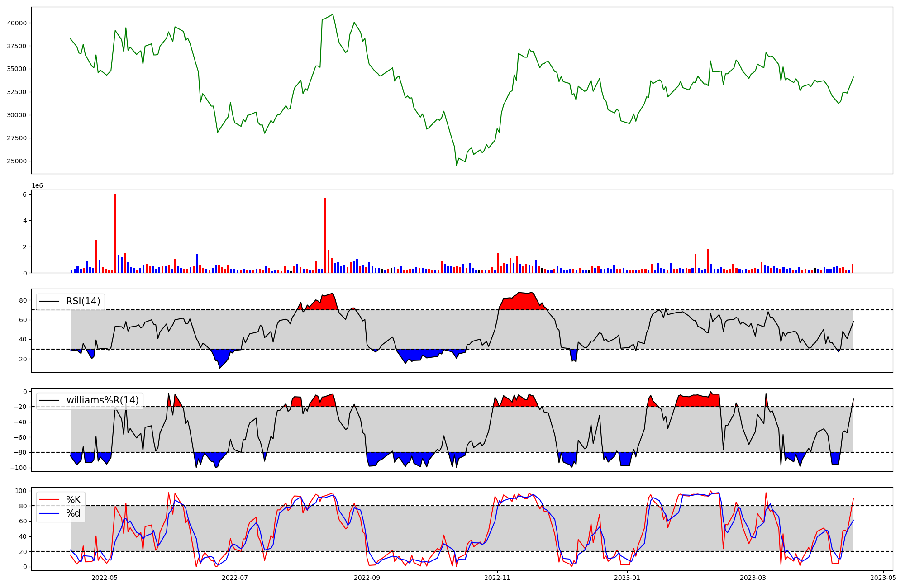This screenshot has height=588, width=905.
Task: Click the 2022-05 date label
Action: tap(105, 578)
